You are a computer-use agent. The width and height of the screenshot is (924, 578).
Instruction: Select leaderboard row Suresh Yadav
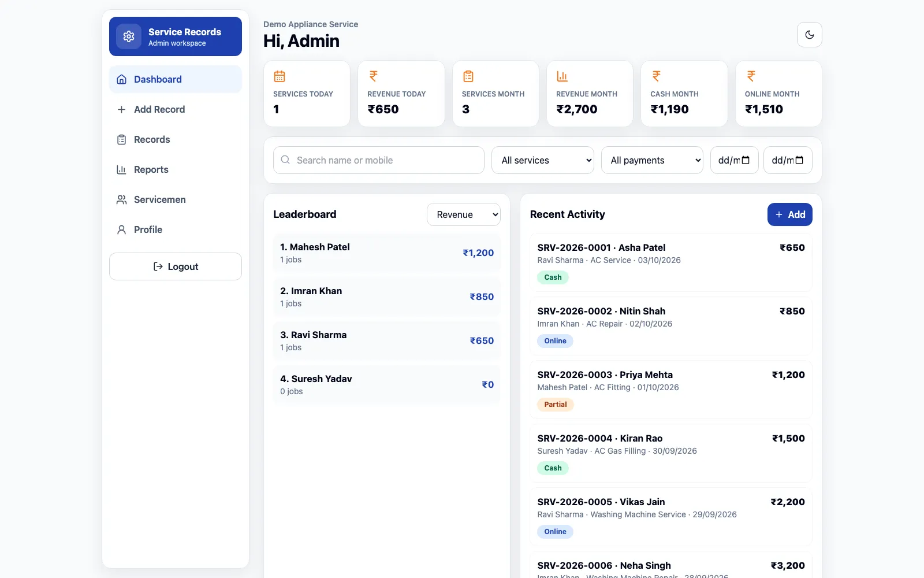[387, 384]
